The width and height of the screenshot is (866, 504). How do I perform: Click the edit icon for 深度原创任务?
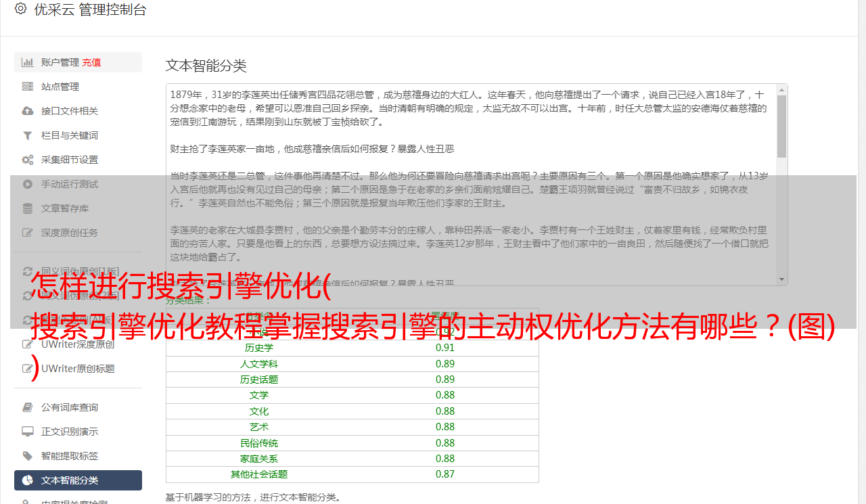tap(28, 233)
